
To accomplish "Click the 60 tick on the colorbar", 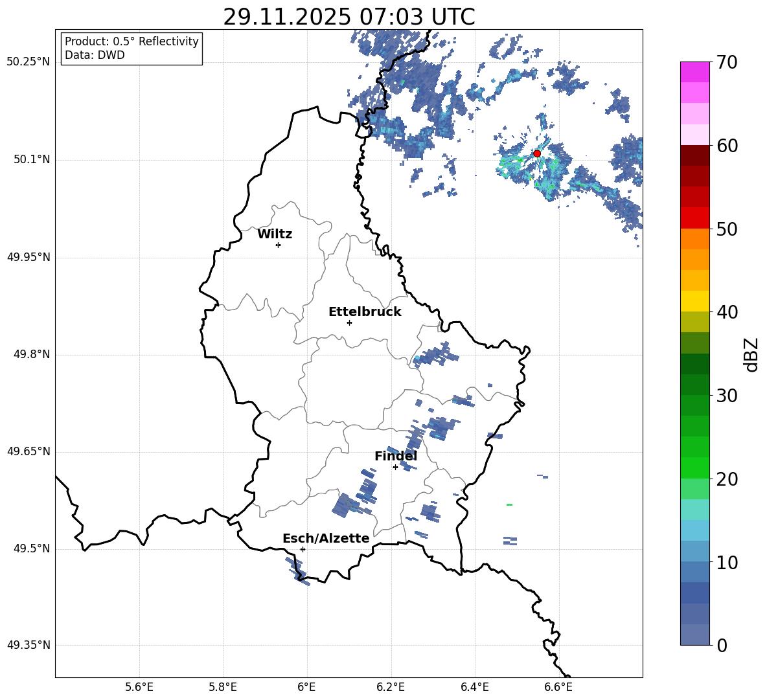I will [x=727, y=145].
